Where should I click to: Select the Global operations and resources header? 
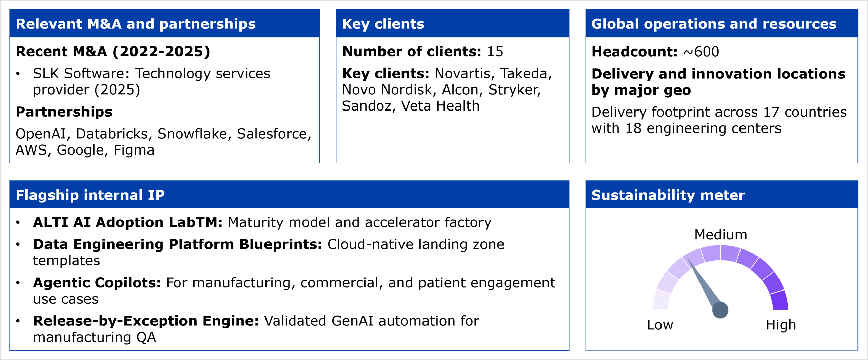714,24
